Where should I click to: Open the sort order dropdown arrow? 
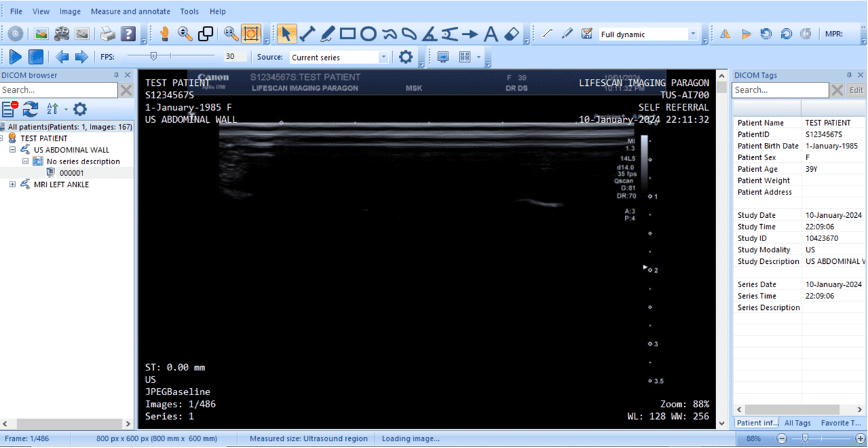coord(66,109)
